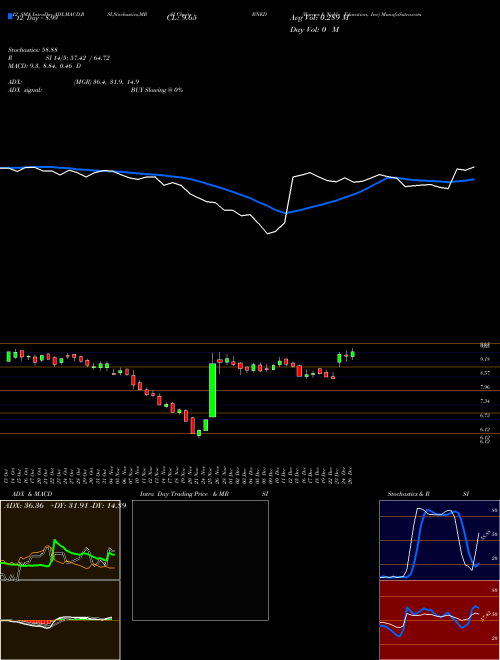500x660 pixels.
Task: Click the 7.34 price axis label
Action: [x=485, y=401]
